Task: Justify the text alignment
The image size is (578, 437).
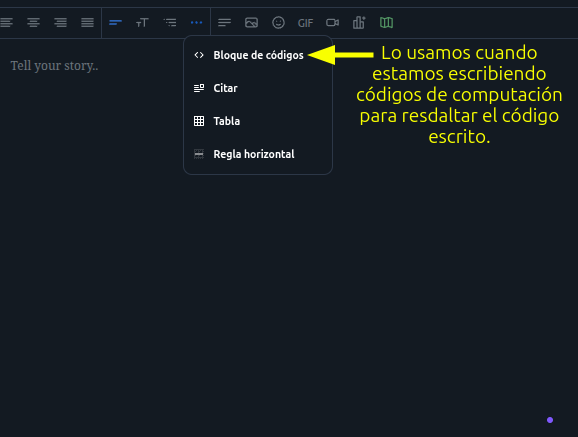Action: pos(87,23)
